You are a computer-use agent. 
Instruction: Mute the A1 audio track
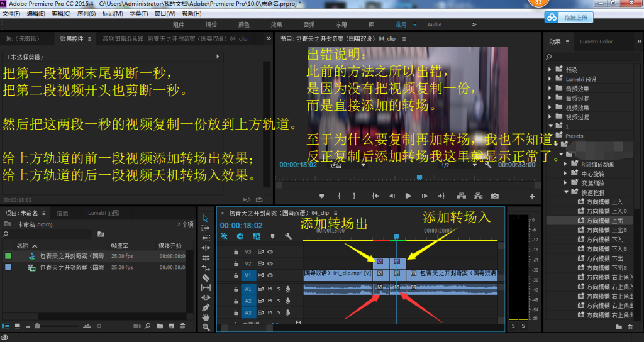click(270, 289)
